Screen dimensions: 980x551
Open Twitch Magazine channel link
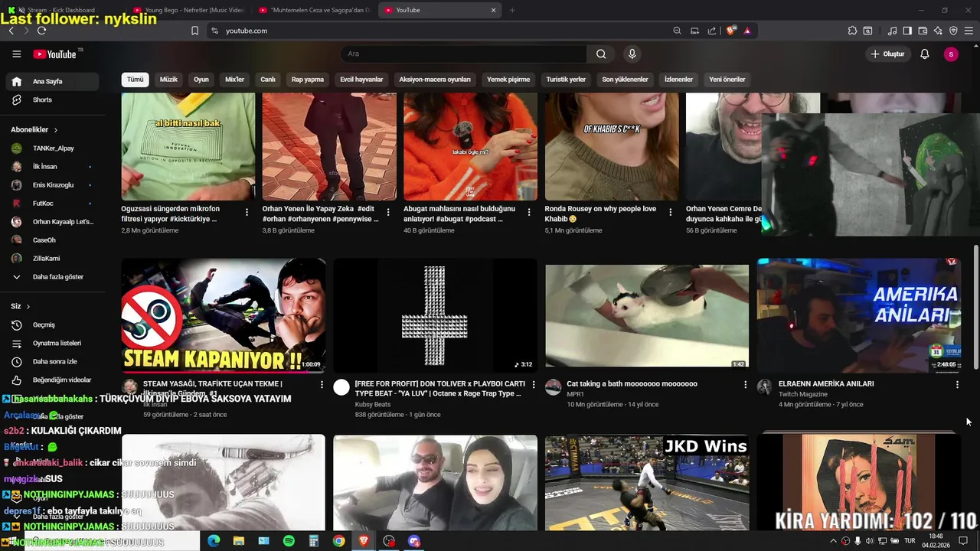click(x=802, y=394)
